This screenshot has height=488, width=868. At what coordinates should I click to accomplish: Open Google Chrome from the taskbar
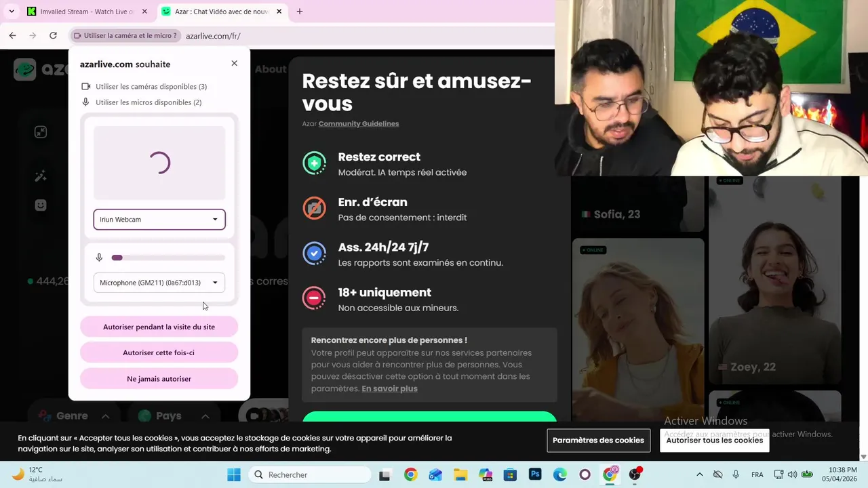tap(410, 474)
